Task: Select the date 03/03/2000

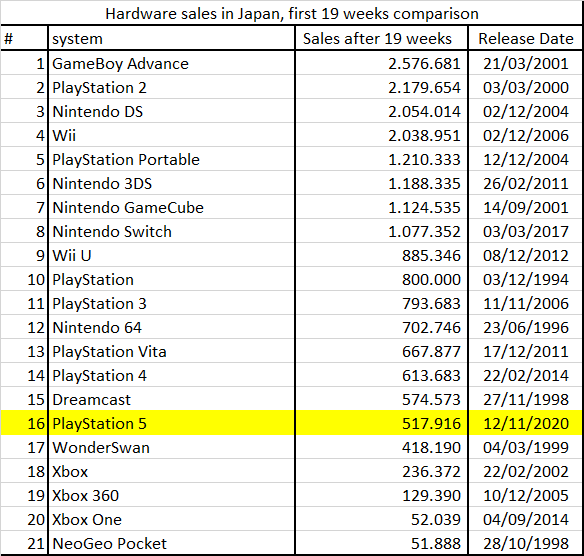Action: [x=526, y=88]
